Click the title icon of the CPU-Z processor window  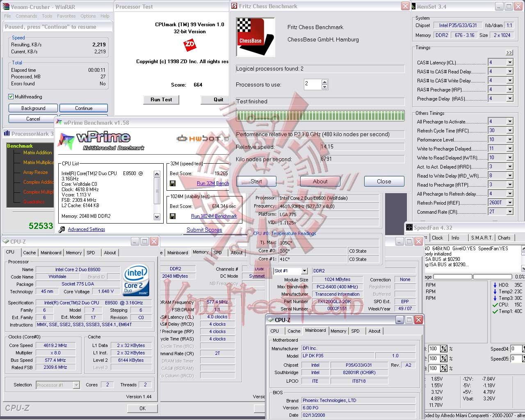[x=6, y=241]
